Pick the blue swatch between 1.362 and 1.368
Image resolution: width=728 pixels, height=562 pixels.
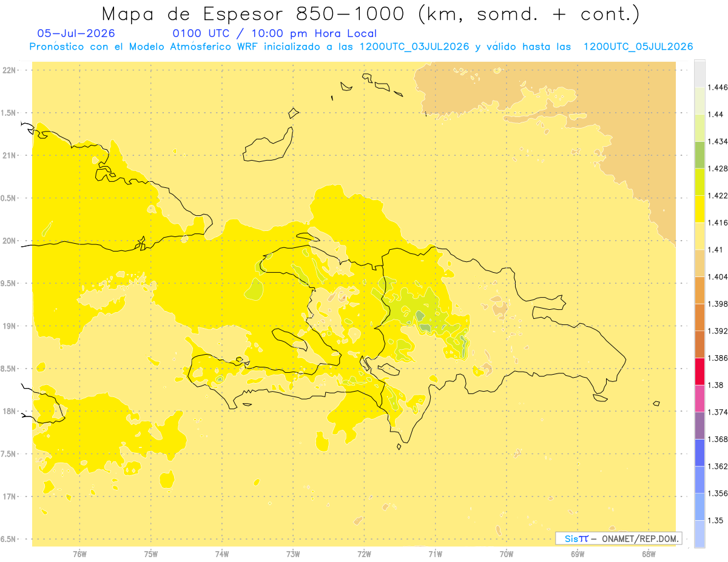click(699, 452)
